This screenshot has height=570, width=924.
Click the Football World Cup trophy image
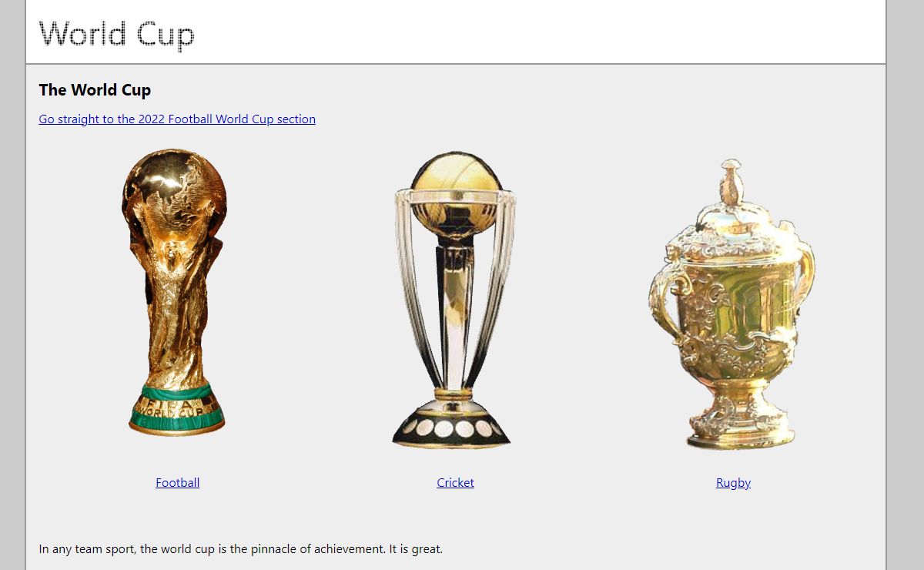(x=177, y=293)
